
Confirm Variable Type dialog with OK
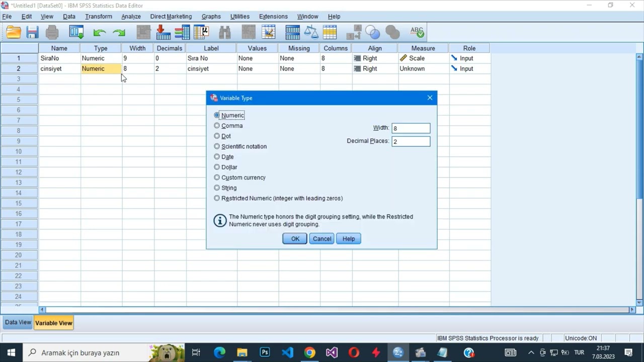[295, 239]
